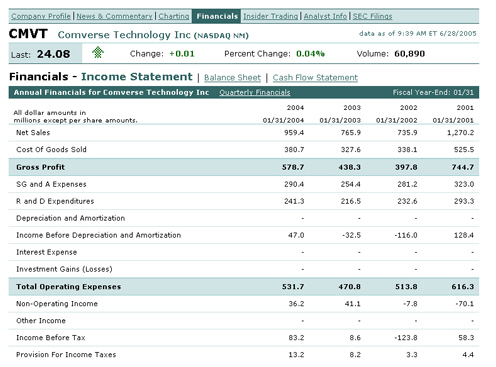Click the 01/31/2001 date header
Viewport: 496px width, 367px height.
453,120
